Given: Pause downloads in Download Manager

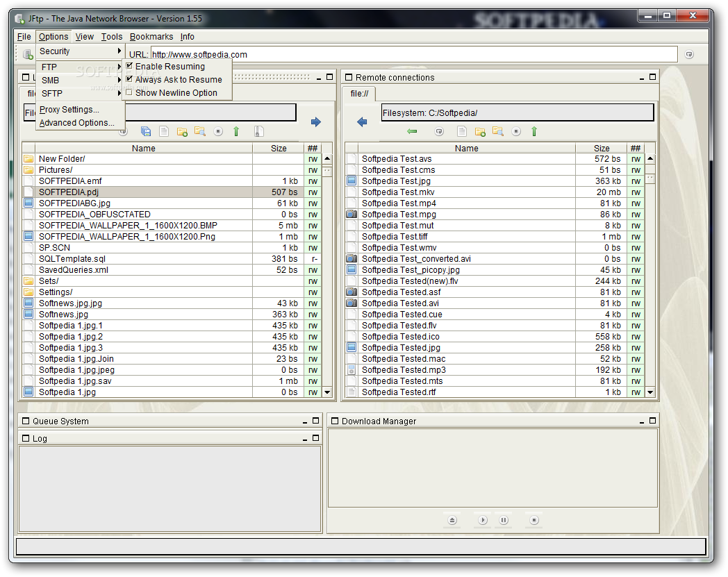Looking at the screenshot, I should click(x=504, y=520).
